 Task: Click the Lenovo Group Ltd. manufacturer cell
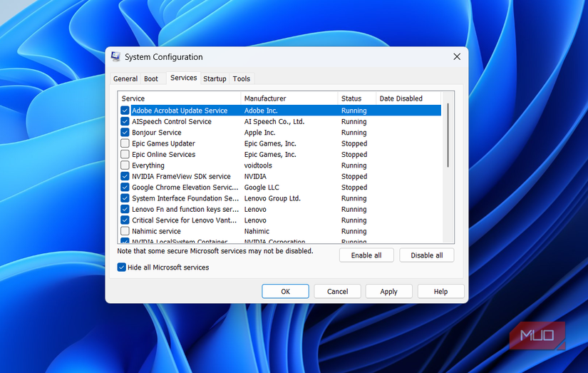(x=272, y=198)
